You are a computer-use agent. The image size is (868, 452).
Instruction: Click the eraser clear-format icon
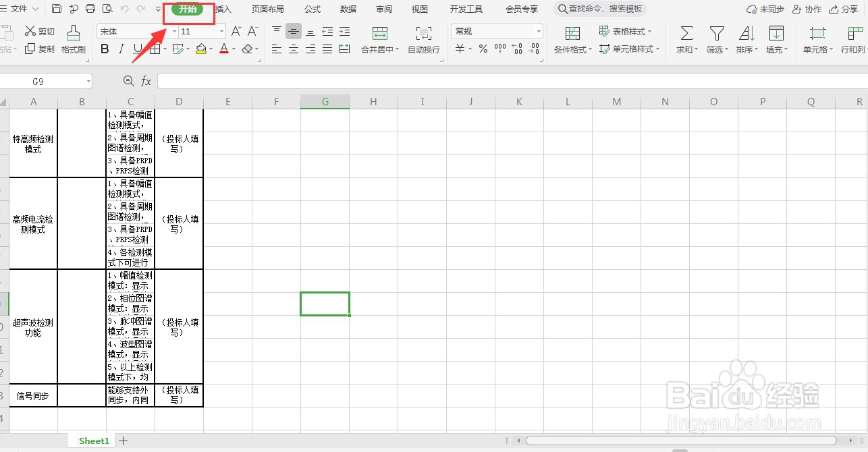[247, 49]
